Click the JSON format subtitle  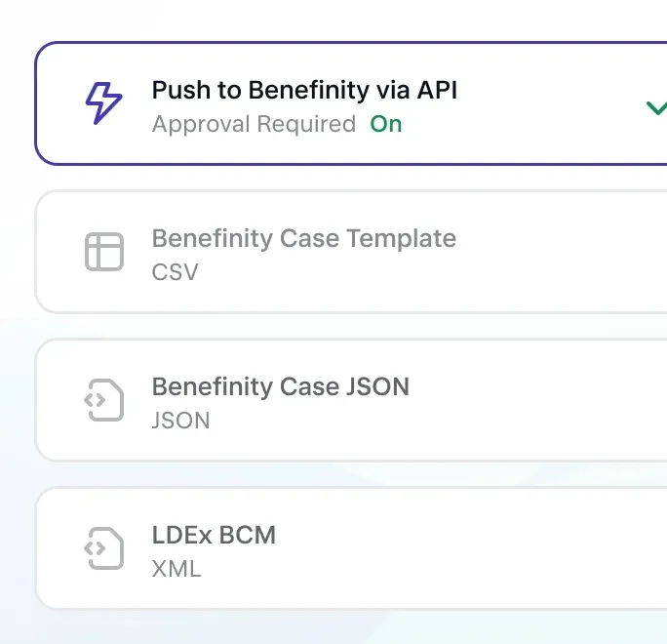click(x=180, y=421)
